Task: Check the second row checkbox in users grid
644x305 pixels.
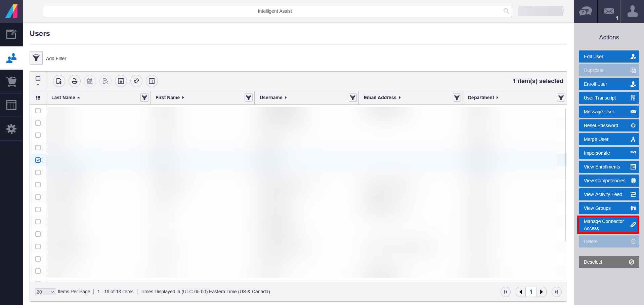Action: (x=38, y=123)
